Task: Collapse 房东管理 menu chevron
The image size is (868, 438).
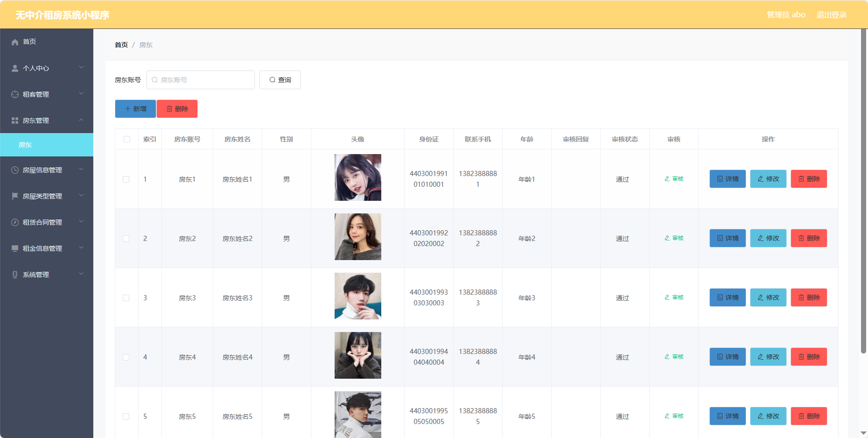Action: 81,120
